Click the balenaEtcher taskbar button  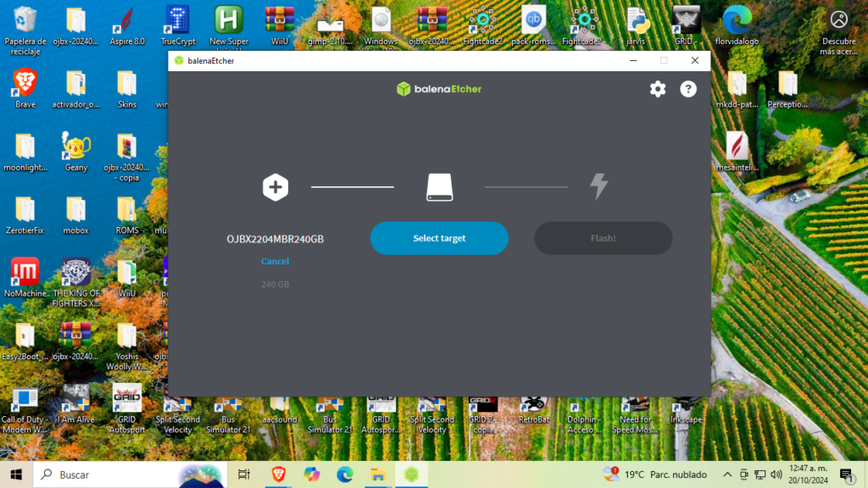tap(411, 474)
